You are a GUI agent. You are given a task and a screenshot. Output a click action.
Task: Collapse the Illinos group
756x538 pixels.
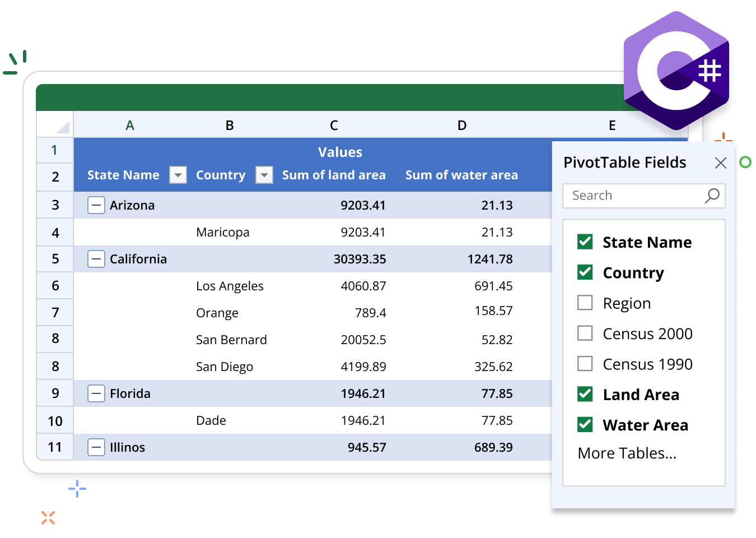tap(96, 447)
